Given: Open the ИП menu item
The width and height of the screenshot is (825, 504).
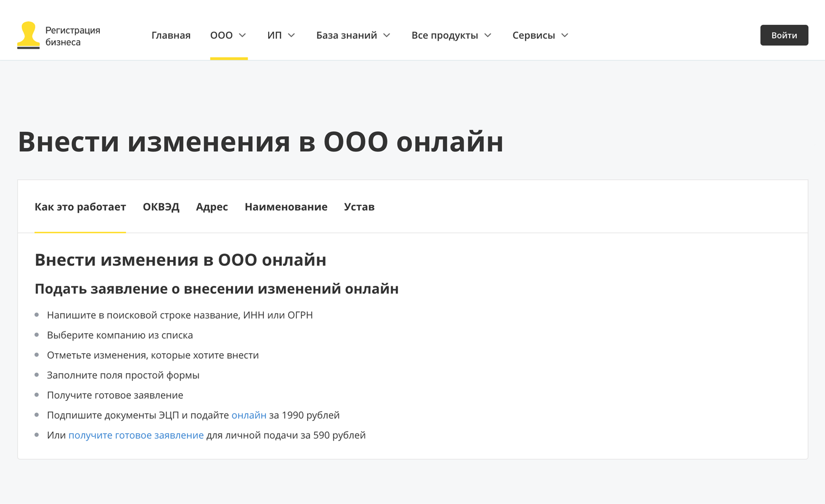Looking at the screenshot, I should coord(275,35).
